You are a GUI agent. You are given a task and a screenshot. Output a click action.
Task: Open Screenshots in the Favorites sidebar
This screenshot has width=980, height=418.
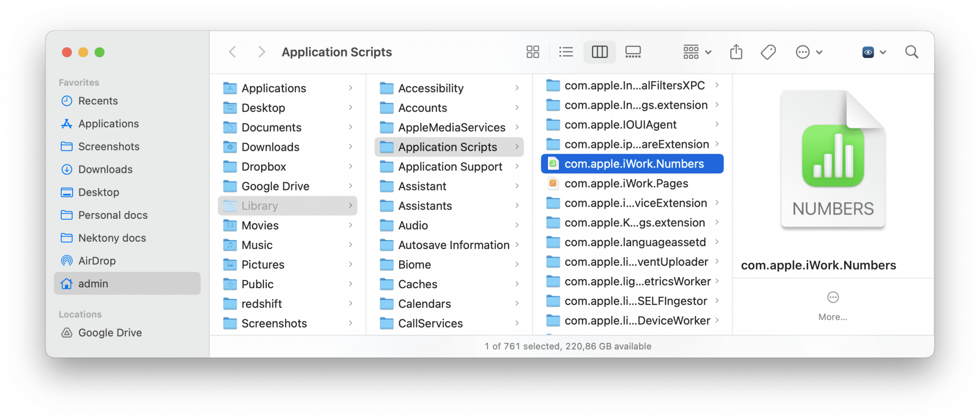click(x=127, y=147)
